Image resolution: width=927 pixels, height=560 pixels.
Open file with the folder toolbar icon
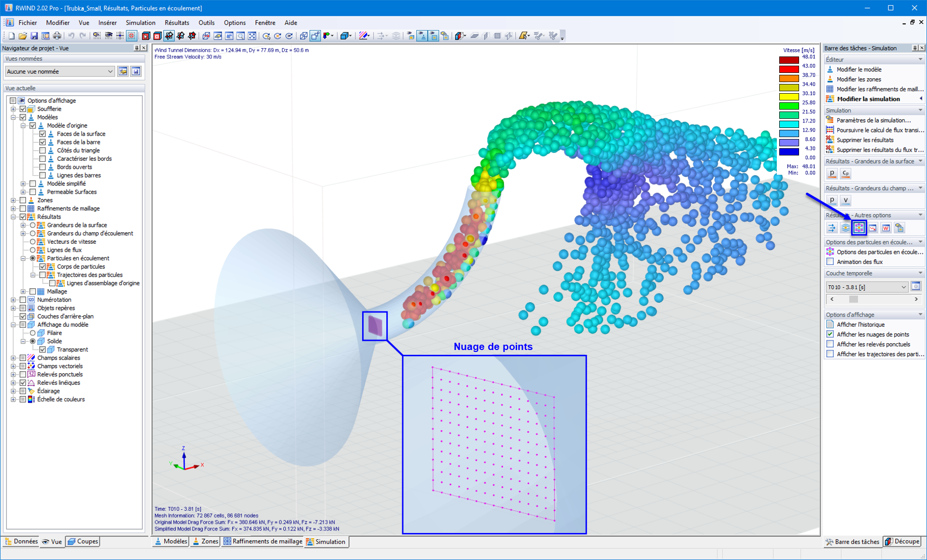click(x=22, y=36)
